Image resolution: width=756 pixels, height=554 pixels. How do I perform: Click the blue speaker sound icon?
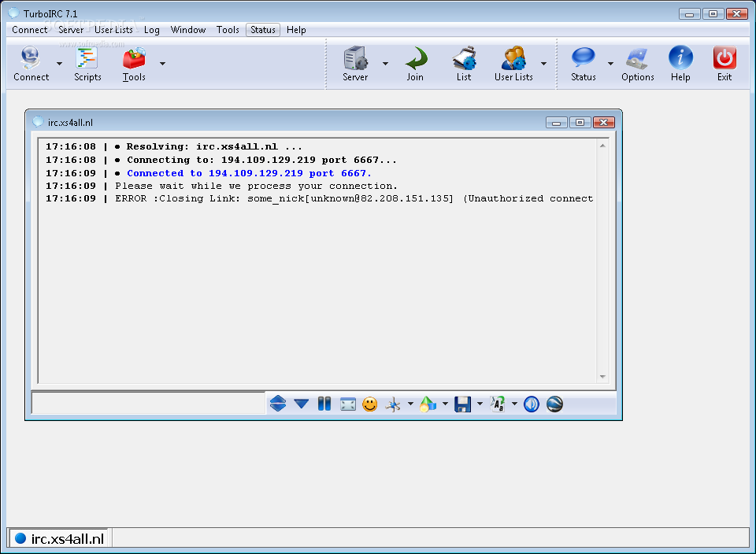pos(532,404)
